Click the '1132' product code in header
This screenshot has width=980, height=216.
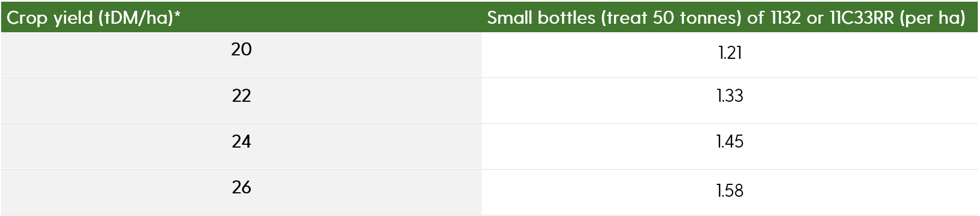(786, 18)
